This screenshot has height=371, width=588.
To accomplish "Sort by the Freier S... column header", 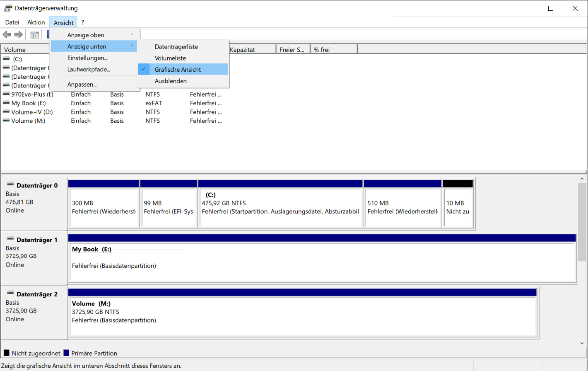I will click(293, 49).
